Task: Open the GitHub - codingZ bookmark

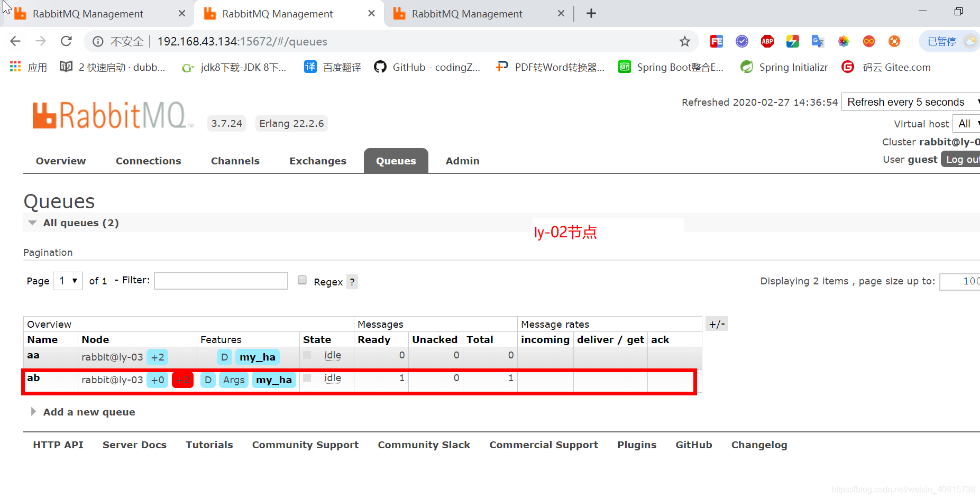Action: [427, 67]
